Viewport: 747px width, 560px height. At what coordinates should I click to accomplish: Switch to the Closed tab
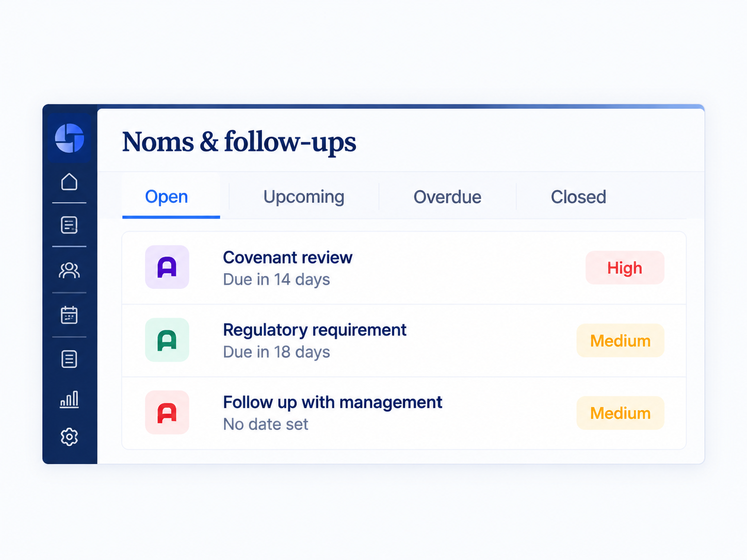tap(578, 197)
